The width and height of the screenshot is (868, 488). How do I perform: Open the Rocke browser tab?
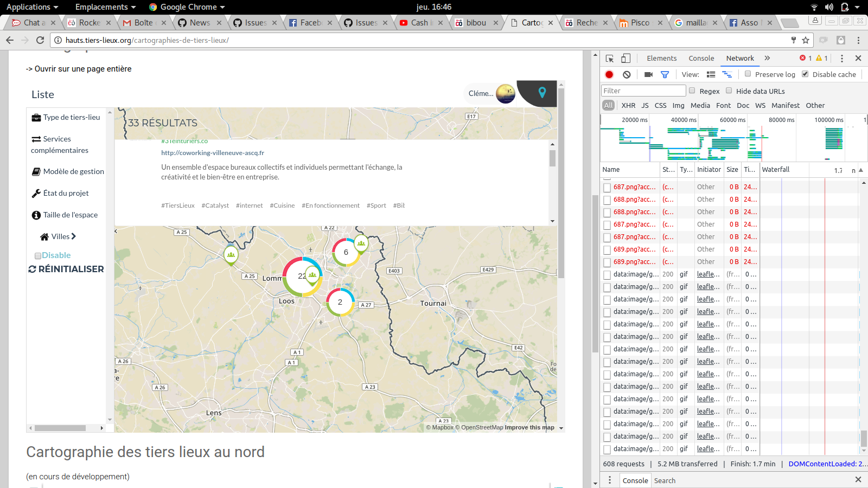click(x=89, y=22)
